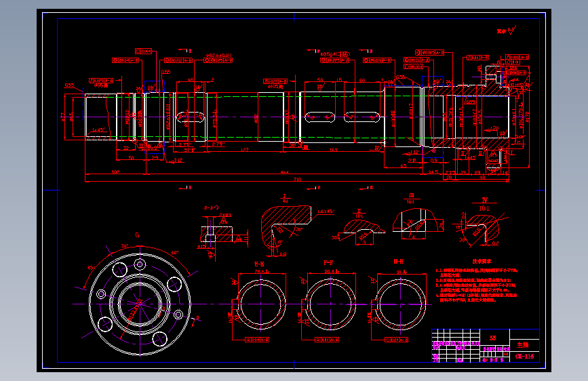The height and width of the screenshot is (381, 588).
Task: Select the 'G55' label at shaft left end
Action: click(x=69, y=85)
